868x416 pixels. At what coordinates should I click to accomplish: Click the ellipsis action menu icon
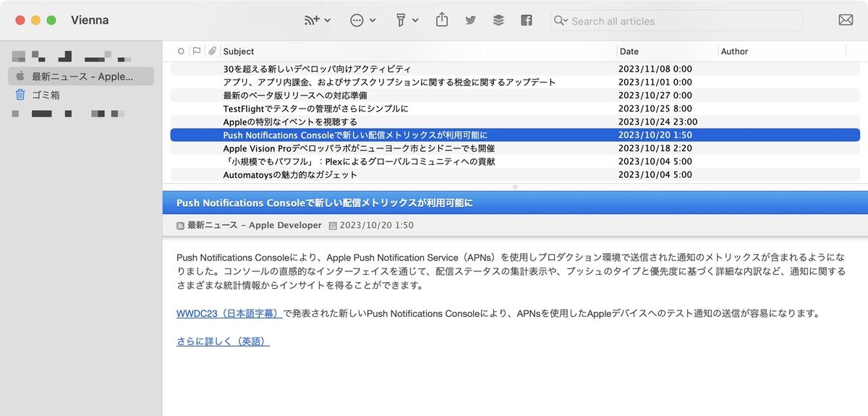coord(357,20)
